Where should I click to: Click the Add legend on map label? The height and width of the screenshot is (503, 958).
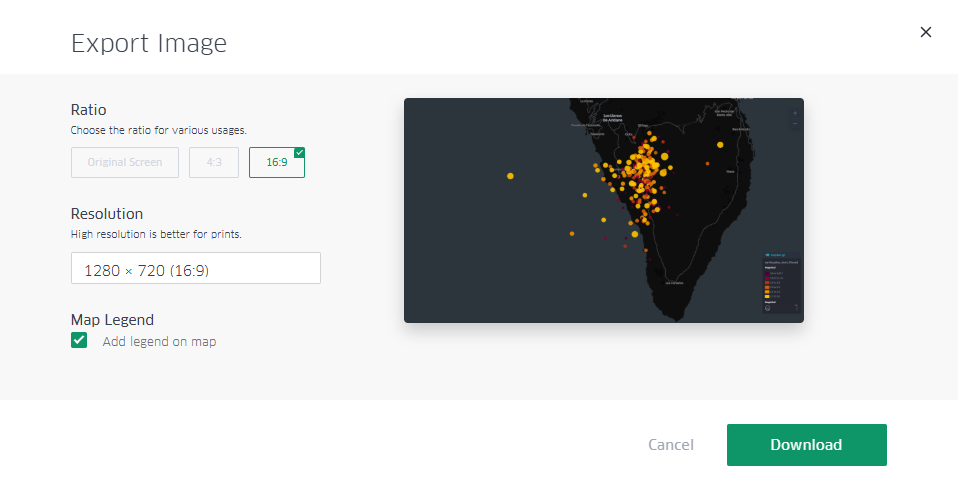(x=159, y=342)
